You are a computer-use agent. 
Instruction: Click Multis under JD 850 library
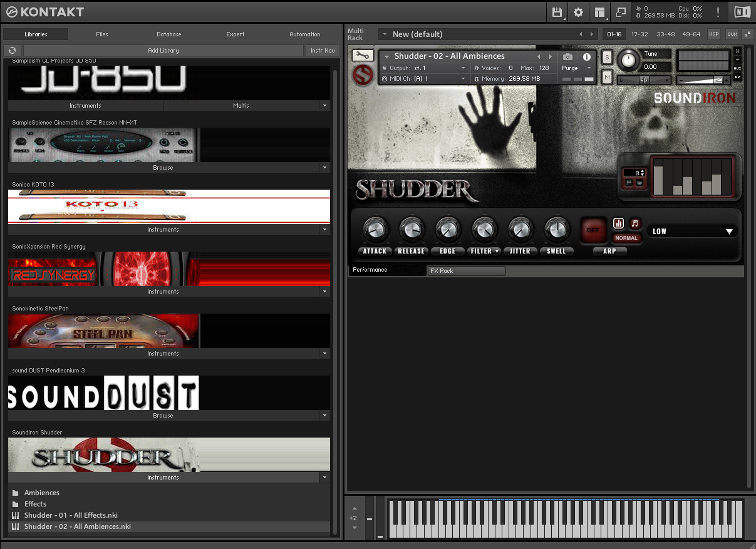(x=241, y=106)
